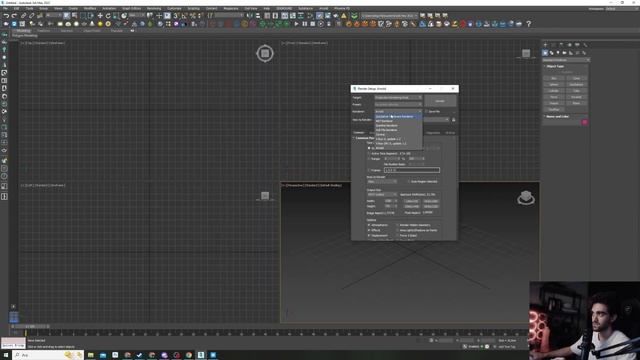
Task: Click the viewport layout tab icon at the lower left
Action: tap(13, 317)
